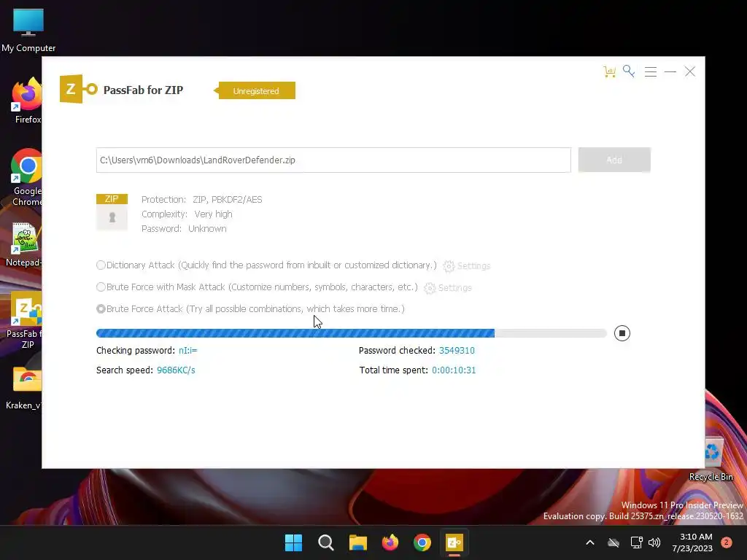Image resolution: width=747 pixels, height=560 pixels.
Task: Click the total time spent 0:00:10:31
Action: click(x=454, y=370)
